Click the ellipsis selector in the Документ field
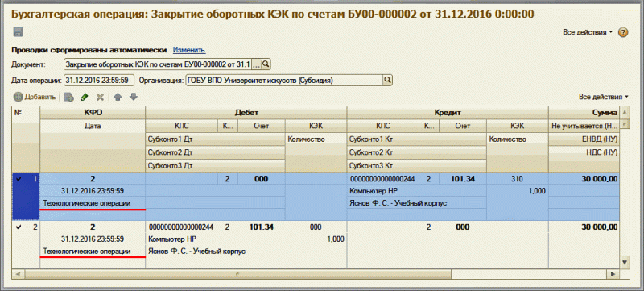 256,64
